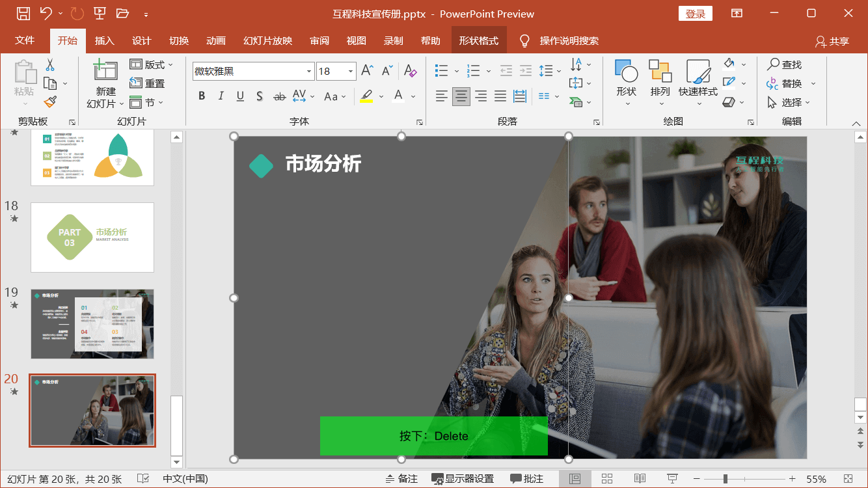Center the paragraph text

461,96
